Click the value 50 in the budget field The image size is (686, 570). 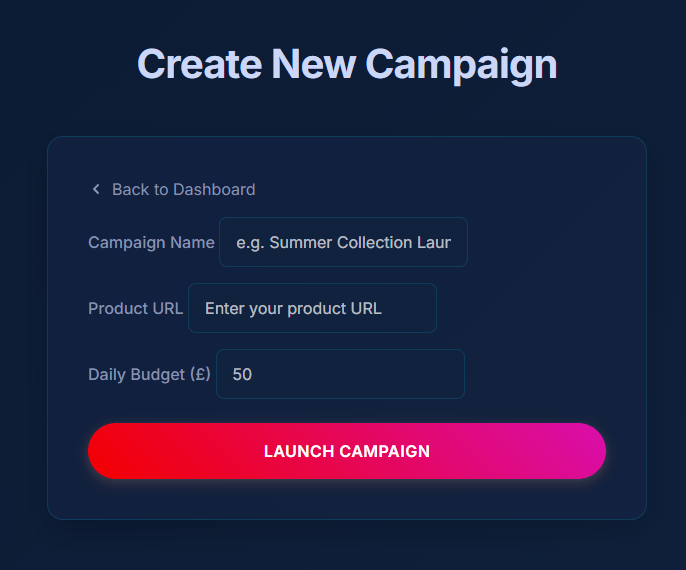click(242, 374)
